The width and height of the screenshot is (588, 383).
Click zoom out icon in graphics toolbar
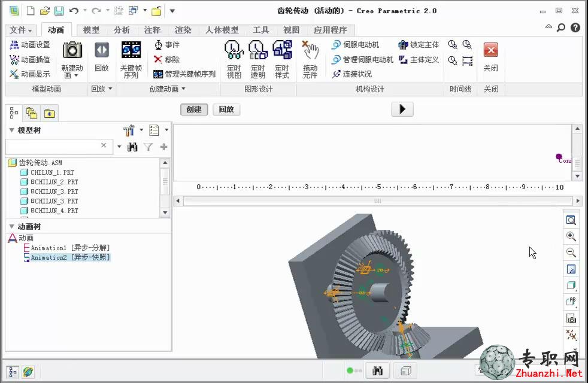pyautogui.click(x=571, y=252)
